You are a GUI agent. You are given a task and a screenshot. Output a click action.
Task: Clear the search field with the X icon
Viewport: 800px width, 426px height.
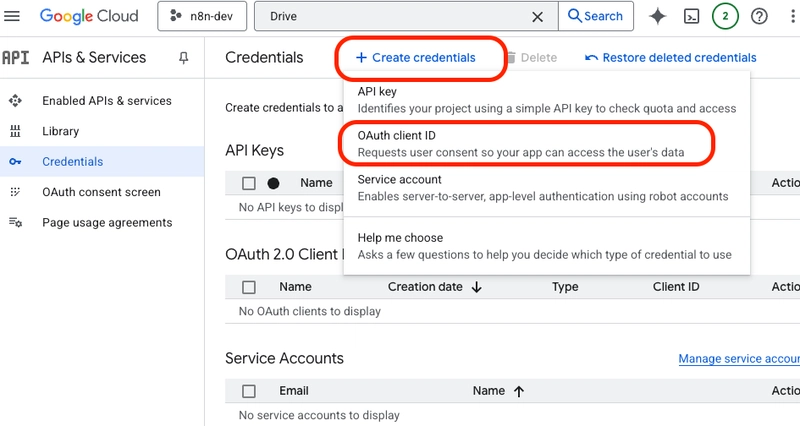[x=537, y=17]
